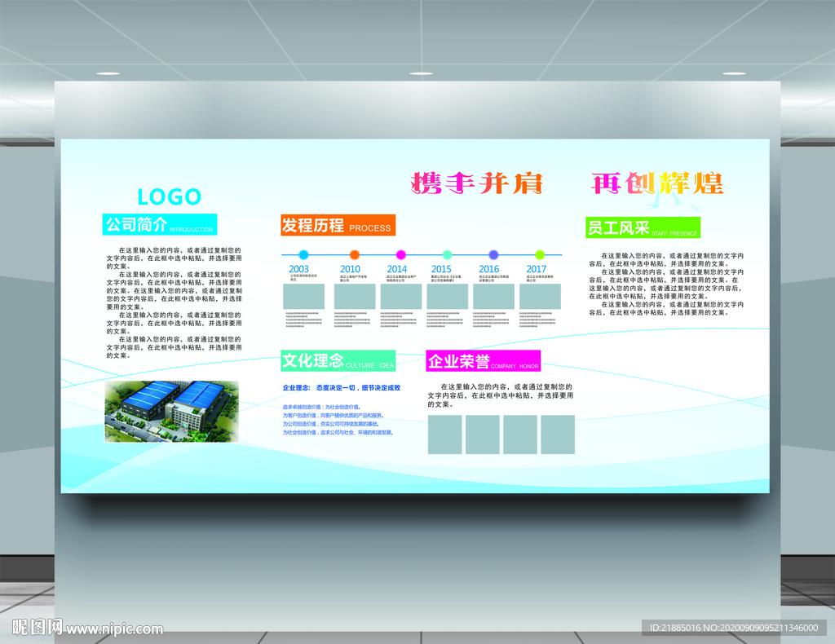Click the 2017 green timeline dot
835x644 pixels.
[x=540, y=255]
